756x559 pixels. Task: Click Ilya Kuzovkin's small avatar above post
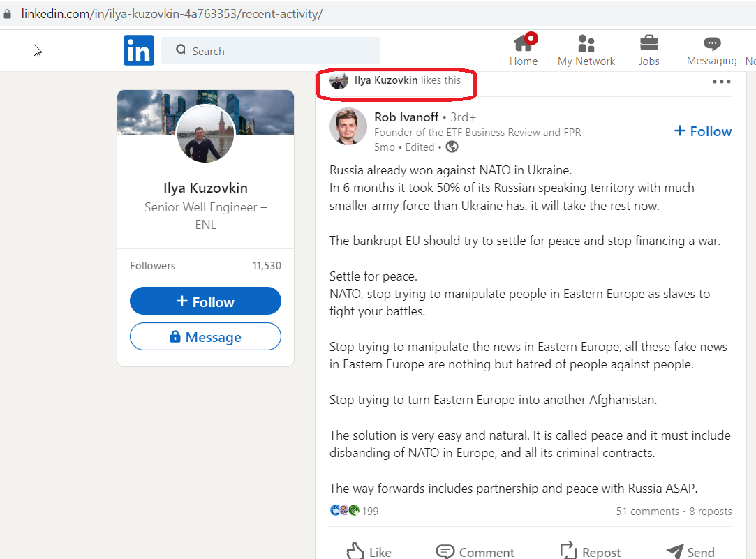click(339, 80)
